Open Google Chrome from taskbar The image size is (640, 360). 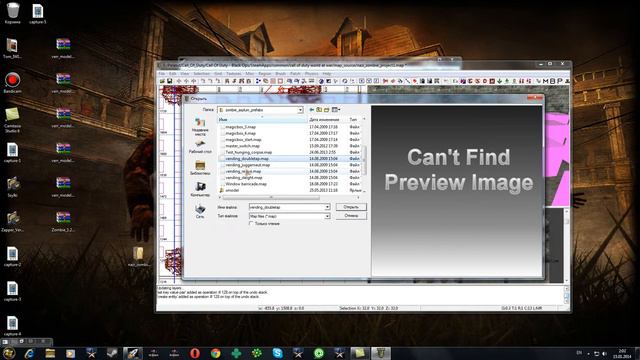[216, 353]
